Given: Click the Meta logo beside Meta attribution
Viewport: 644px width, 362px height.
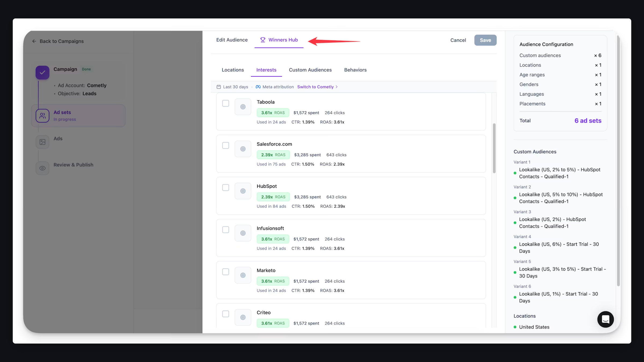Looking at the screenshot, I should click(258, 87).
